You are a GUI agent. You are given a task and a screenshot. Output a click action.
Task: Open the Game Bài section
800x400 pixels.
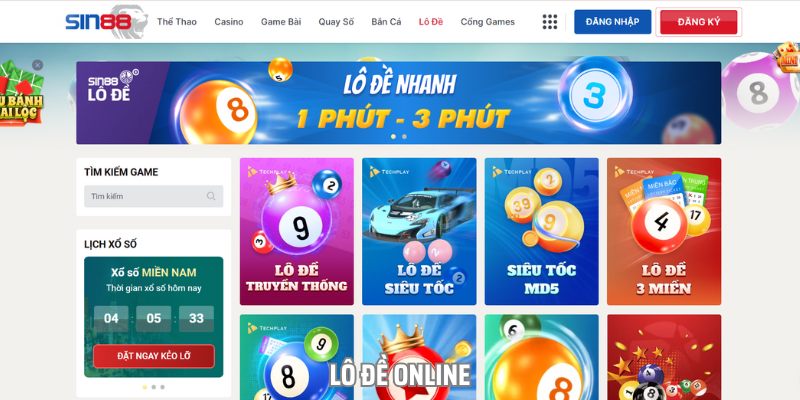pyautogui.click(x=281, y=22)
